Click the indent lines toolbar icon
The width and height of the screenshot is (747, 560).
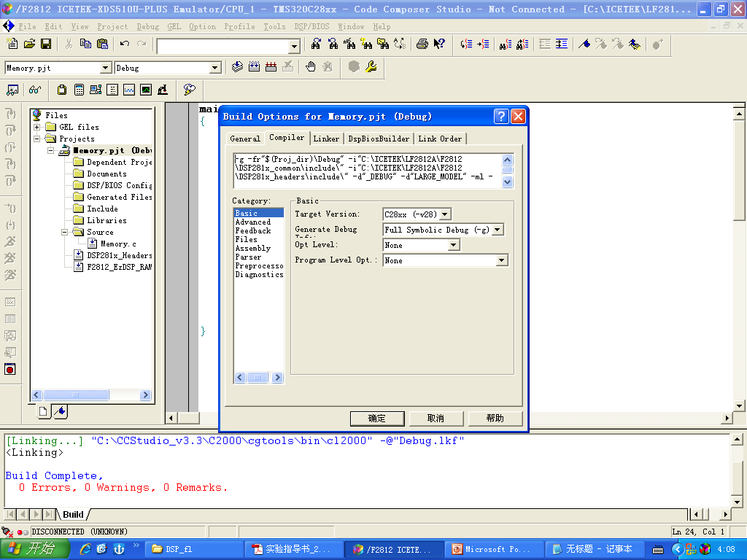tap(562, 44)
